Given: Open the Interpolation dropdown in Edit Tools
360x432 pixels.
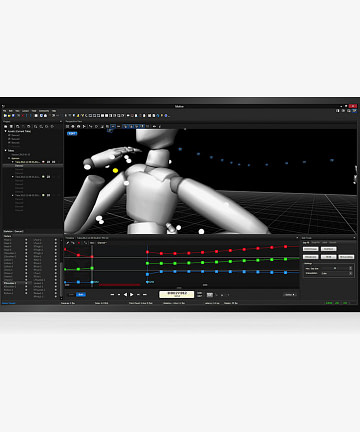Looking at the screenshot, I should pyautogui.click(x=337, y=273).
